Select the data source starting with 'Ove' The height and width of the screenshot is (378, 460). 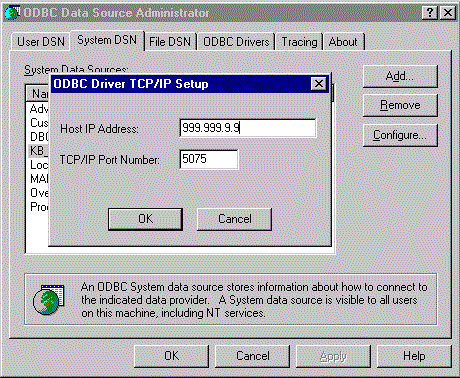pyautogui.click(x=39, y=193)
